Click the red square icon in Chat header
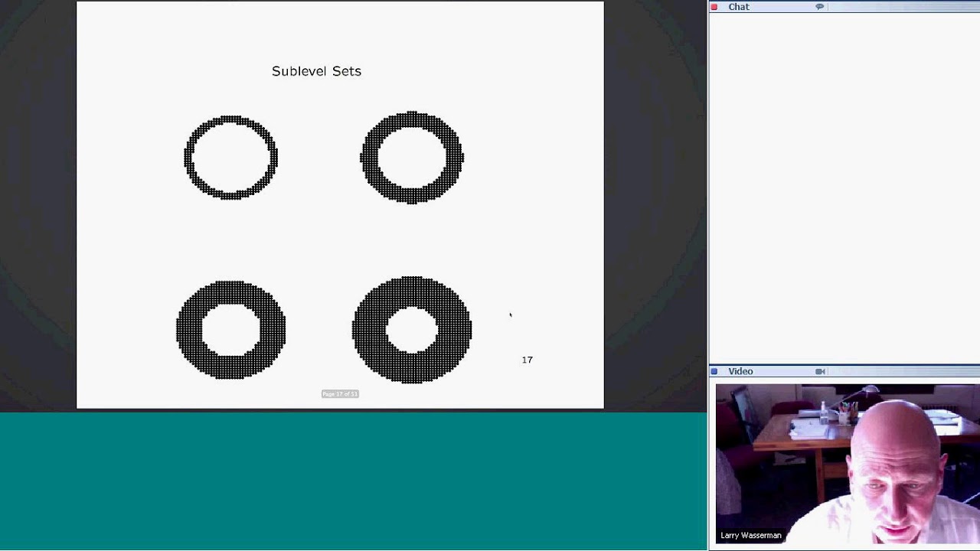The height and width of the screenshot is (551, 980). (x=714, y=7)
